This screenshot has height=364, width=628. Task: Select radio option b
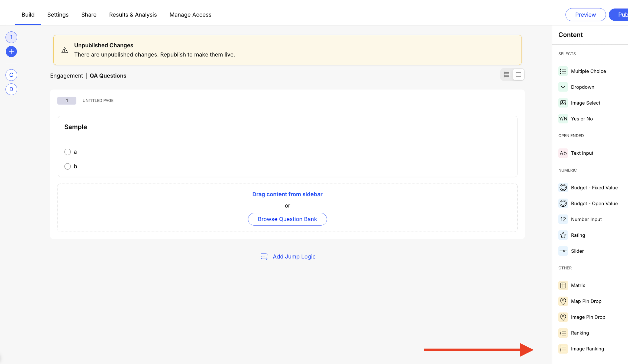click(x=67, y=166)
